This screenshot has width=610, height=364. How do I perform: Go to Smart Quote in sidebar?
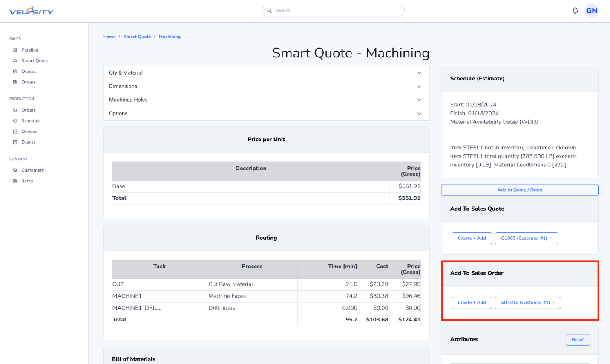[35, 60]
